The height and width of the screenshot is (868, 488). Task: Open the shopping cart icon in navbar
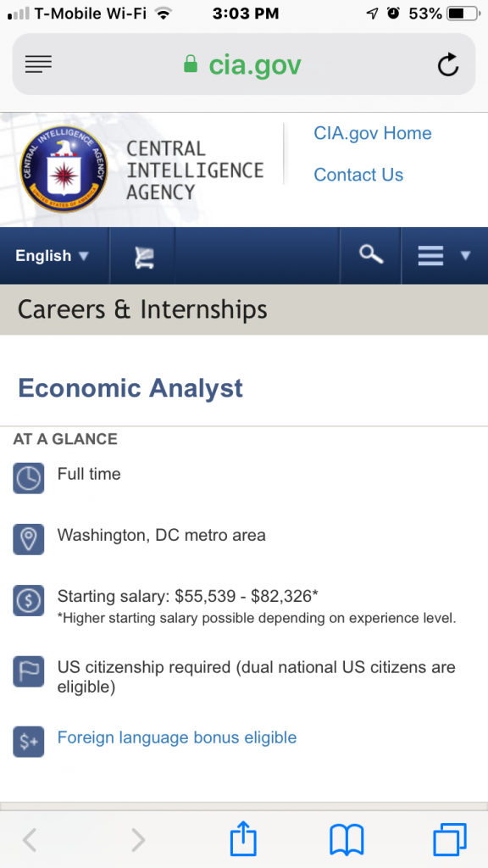[144, 256]
